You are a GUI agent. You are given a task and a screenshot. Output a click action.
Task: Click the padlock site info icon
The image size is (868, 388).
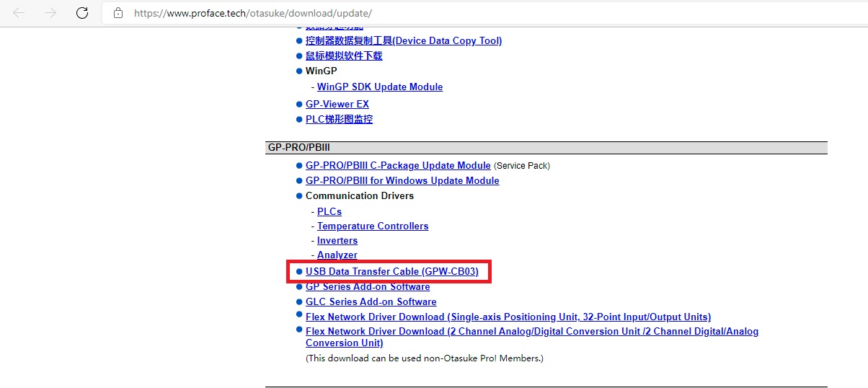coord(118,13)
